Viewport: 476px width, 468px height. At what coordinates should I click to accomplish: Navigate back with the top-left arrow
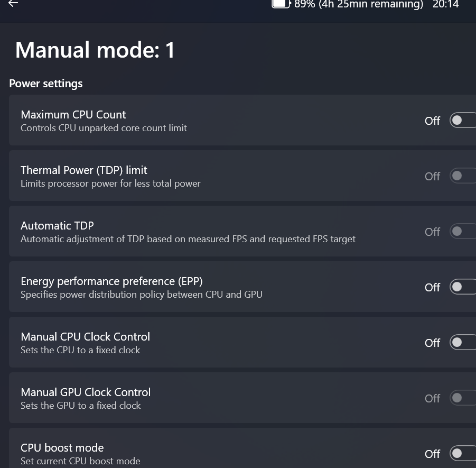coord(12,5)
